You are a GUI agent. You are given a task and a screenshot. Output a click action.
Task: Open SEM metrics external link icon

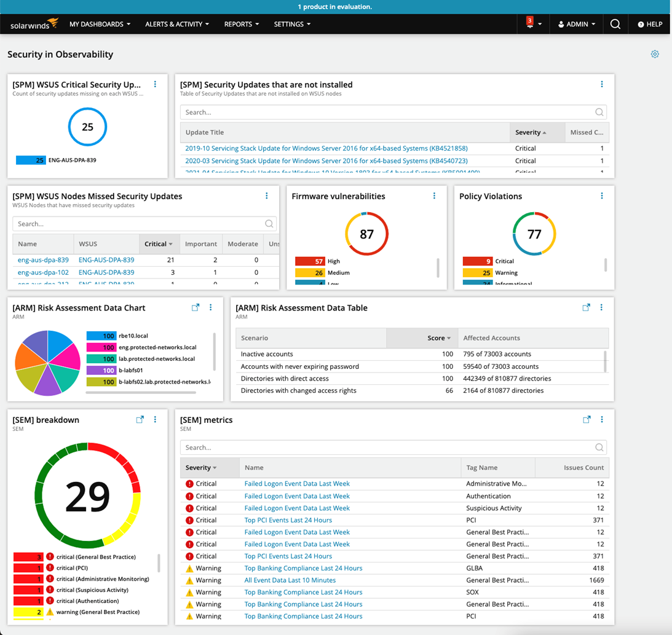587,419
